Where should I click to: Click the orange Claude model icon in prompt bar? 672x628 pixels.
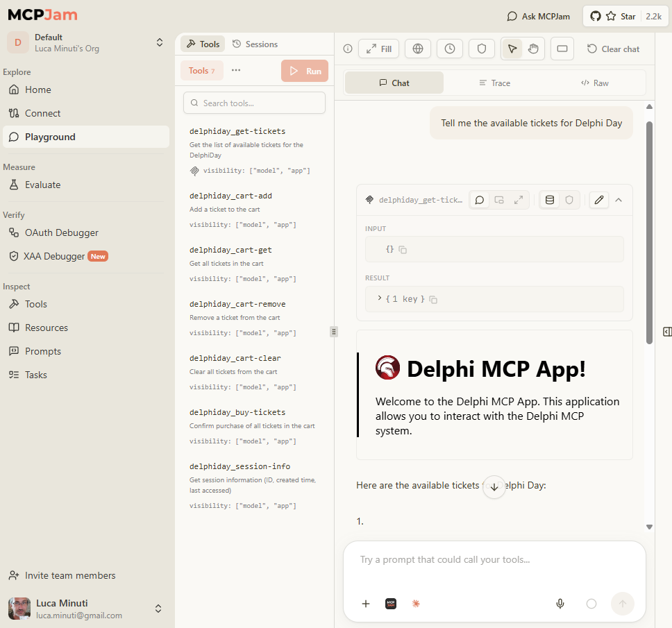pyautogui.click(x=416, y=604)
